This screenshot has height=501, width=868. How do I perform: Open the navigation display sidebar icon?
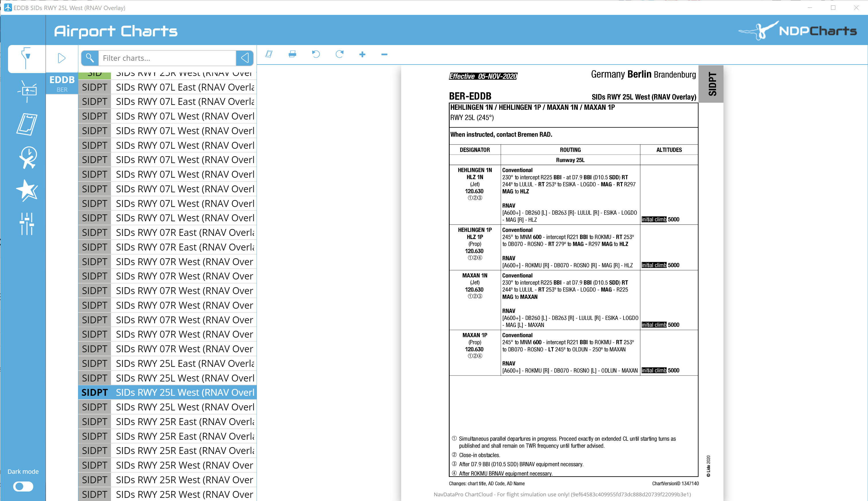(27, 91)
